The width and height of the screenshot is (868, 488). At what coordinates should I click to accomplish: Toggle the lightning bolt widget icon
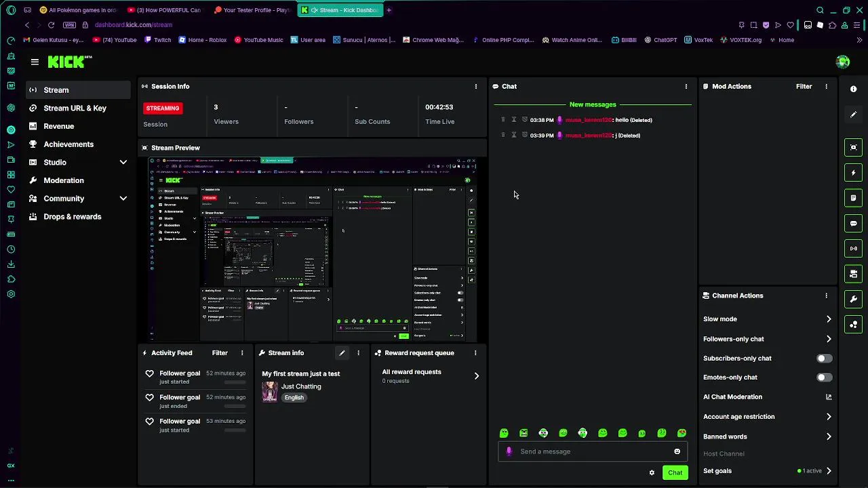pyautogui.click(x=853, y=173)
